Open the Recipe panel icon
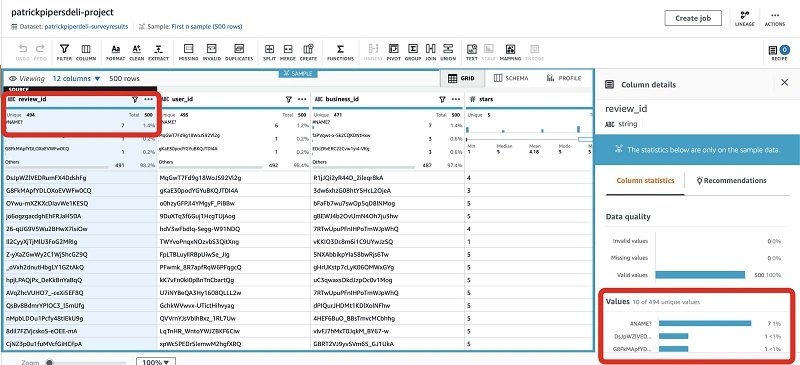 (x=779, y=53)
